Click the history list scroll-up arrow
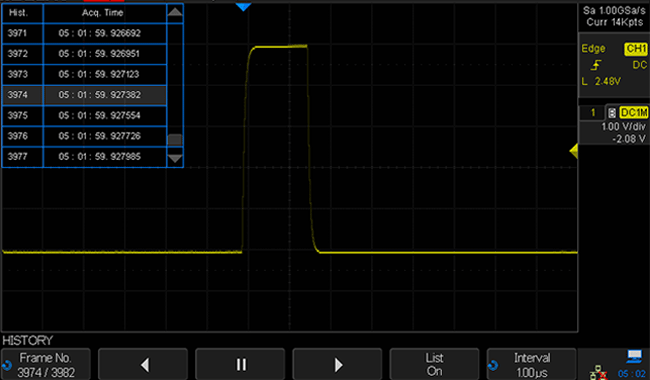This screenshot has width=650, height=380. (x=175, y=12)
